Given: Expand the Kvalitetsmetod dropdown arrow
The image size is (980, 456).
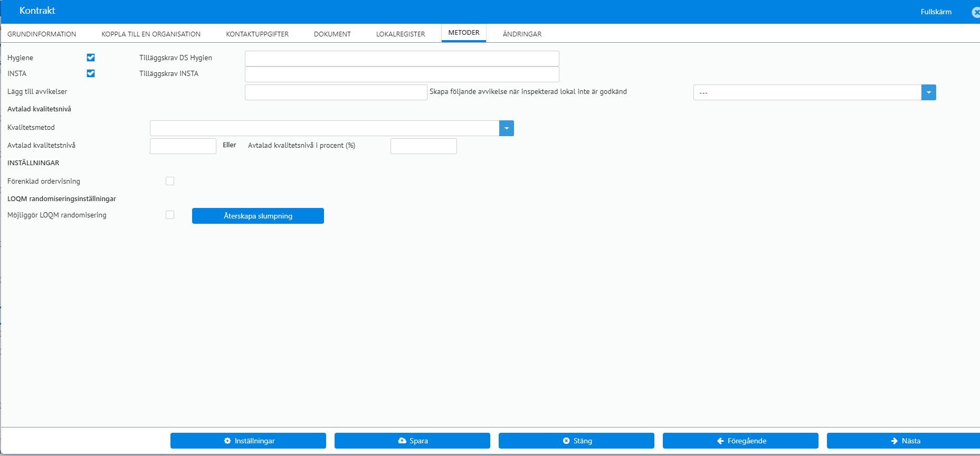Looking at the screenshot, I should pyautogui.click(x=507, y=128).
